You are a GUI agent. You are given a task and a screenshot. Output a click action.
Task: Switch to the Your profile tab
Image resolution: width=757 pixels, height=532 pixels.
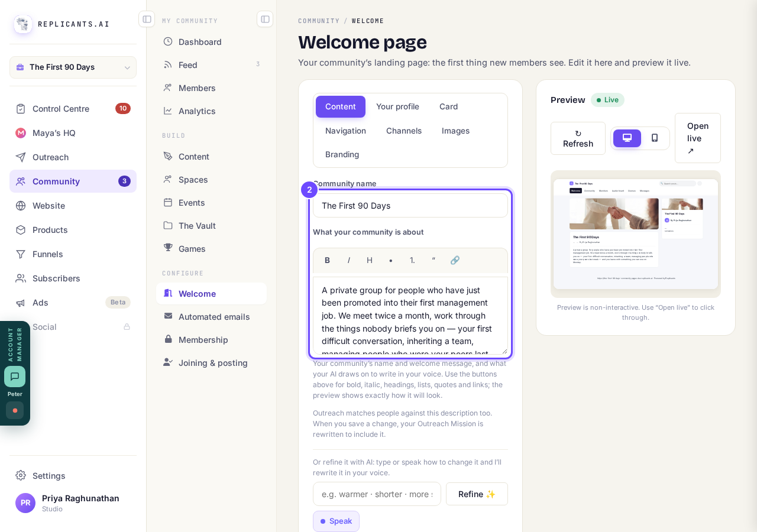point(397,106)
